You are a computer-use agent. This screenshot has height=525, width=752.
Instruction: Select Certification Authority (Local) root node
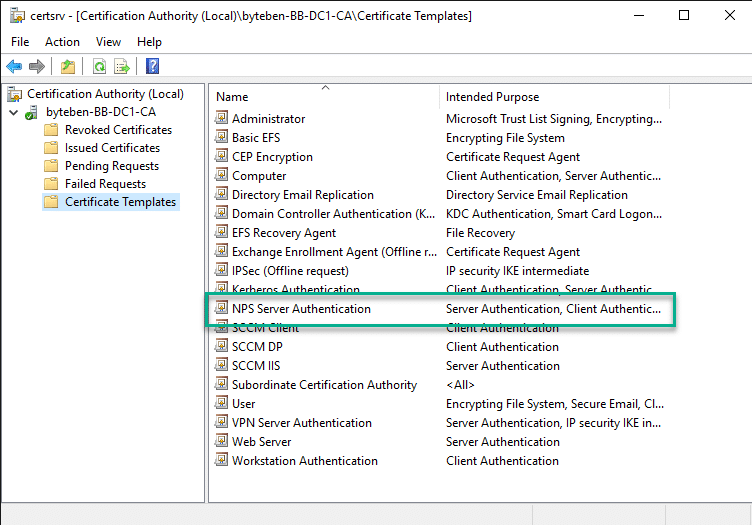point(105,94)
